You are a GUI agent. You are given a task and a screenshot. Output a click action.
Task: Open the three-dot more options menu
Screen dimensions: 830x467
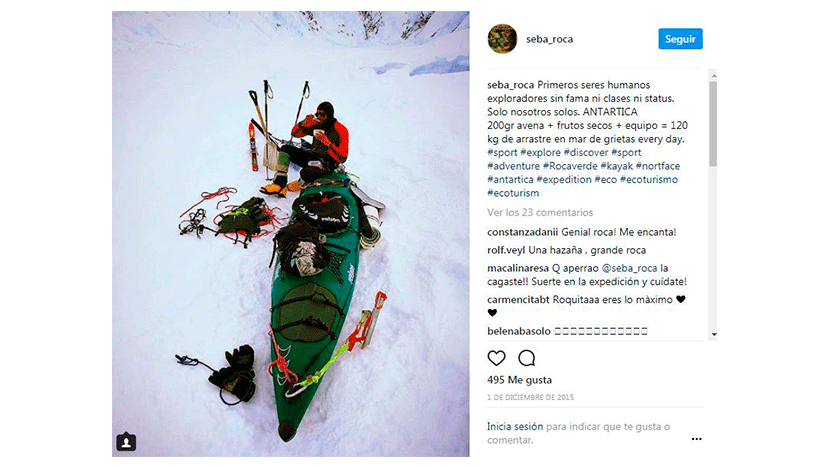pos(697,439)
